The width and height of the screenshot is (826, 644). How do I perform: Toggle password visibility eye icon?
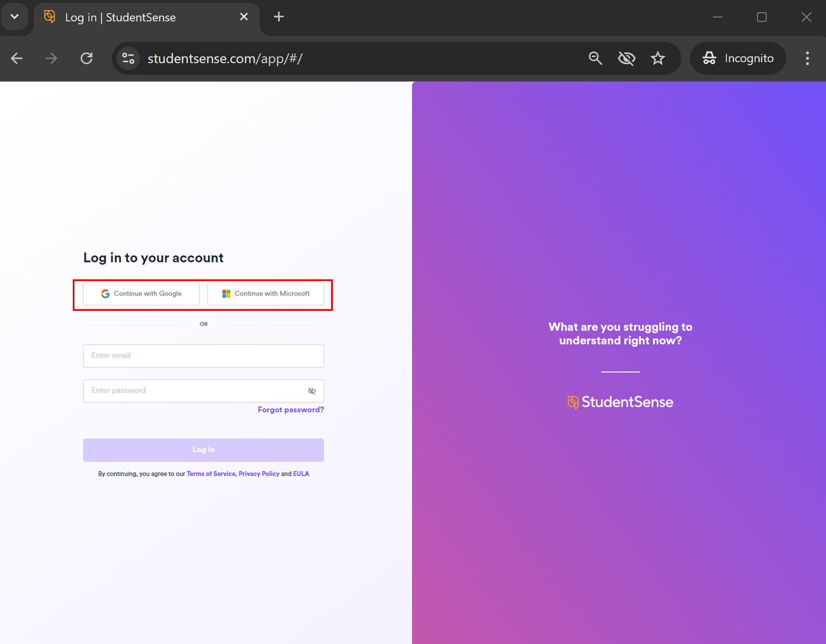point(312,391)
